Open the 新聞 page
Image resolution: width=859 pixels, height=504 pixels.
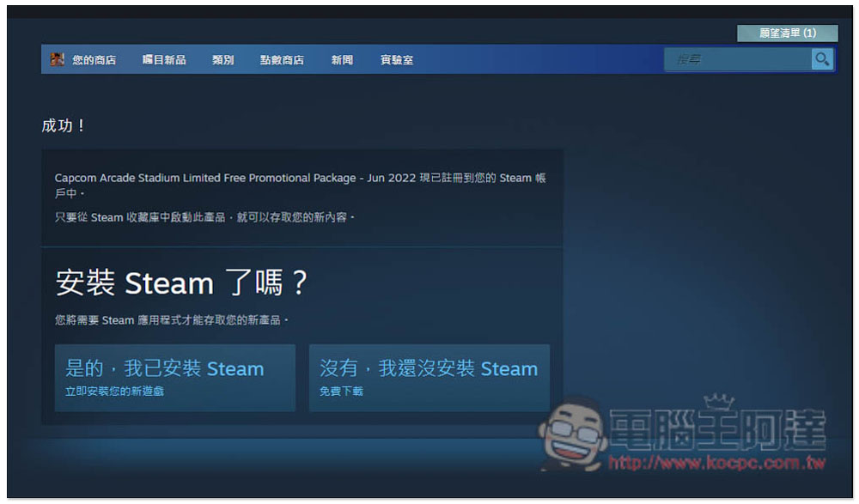pos(342,60)
